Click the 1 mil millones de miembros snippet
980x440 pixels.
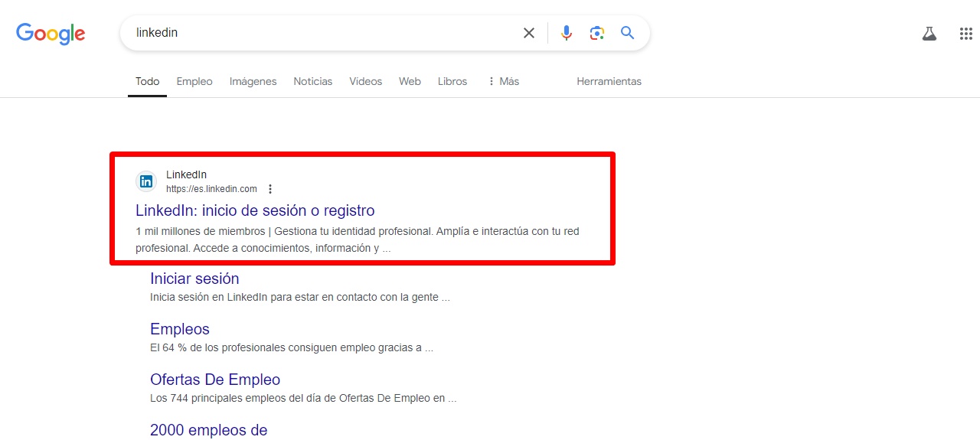point(358,240)
